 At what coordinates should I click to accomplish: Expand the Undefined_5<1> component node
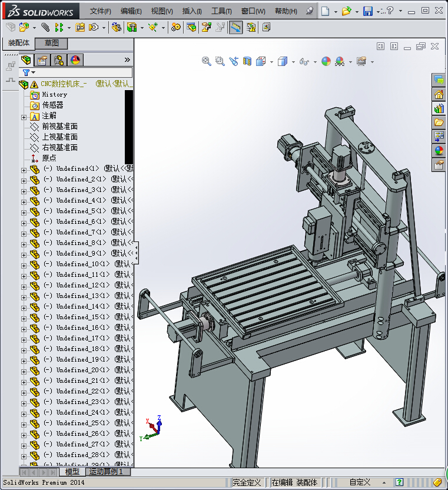(x=24, y=211)
